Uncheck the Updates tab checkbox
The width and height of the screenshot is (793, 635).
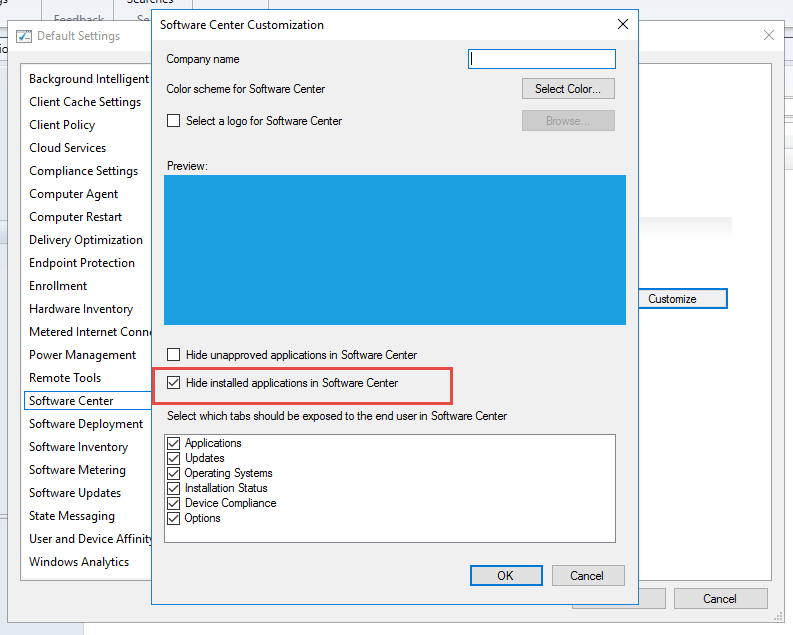coord(174,458)
